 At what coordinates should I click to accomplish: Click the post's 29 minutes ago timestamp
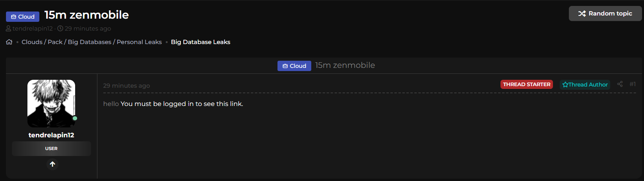pyautogui.click(x=126, y=86)
